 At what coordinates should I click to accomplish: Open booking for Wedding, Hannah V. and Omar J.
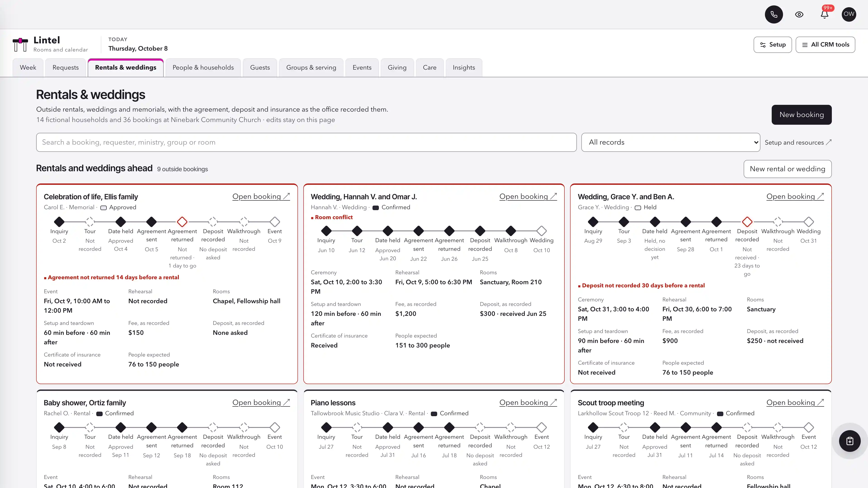528,196
